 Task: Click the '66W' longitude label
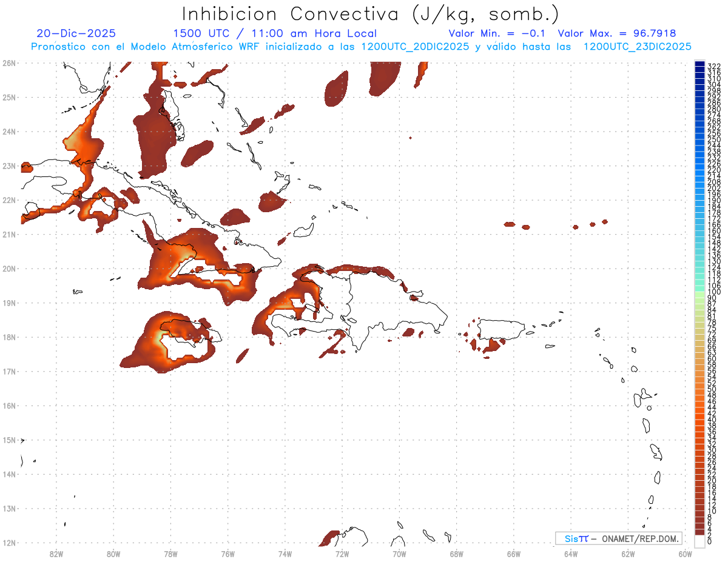tap(514, 554)
